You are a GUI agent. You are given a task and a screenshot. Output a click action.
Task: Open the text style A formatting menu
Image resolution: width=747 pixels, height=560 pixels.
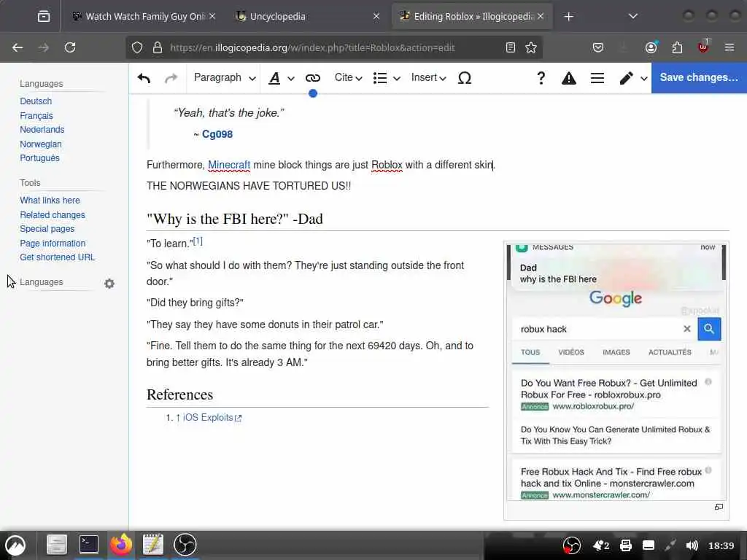pyautogui.click(x=281, y=77)
